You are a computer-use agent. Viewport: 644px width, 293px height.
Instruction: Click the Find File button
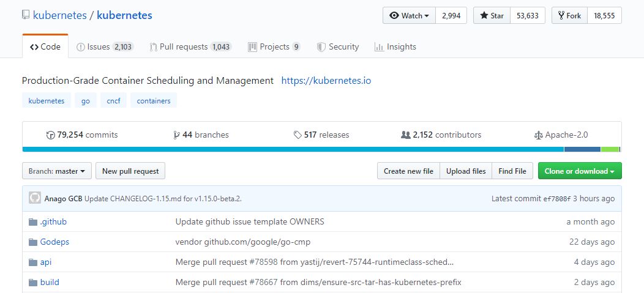[512, 171]
